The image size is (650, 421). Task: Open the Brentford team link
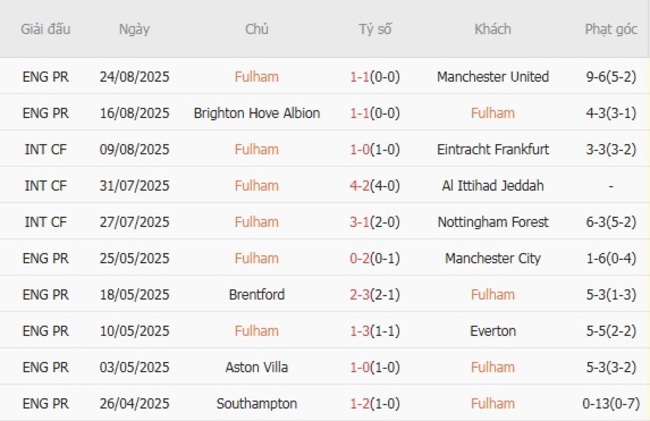coord(257,295)
